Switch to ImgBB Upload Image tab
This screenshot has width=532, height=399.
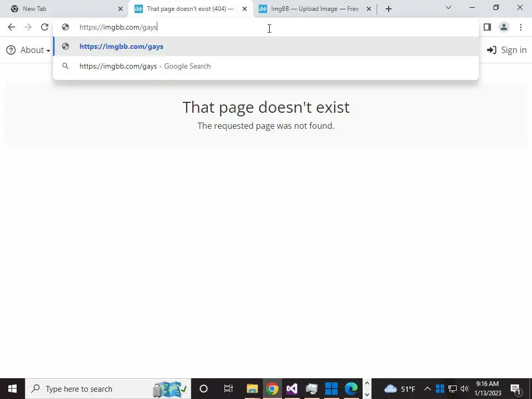coord(315,9)
